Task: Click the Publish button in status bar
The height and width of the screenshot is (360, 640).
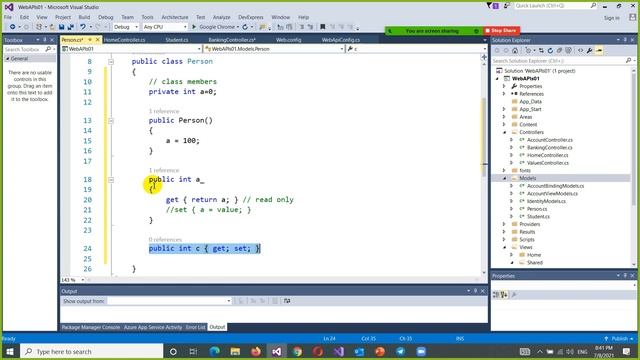Action: click(619, 339)
